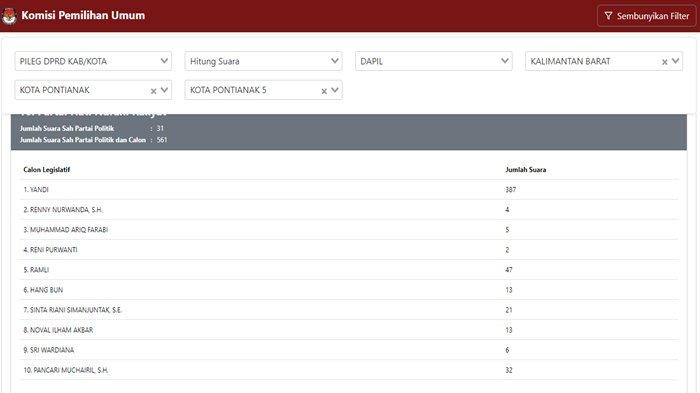700x393 pixels.
Task: Open the Hitung Suara dropdown
Action: [x=263, y=61]
